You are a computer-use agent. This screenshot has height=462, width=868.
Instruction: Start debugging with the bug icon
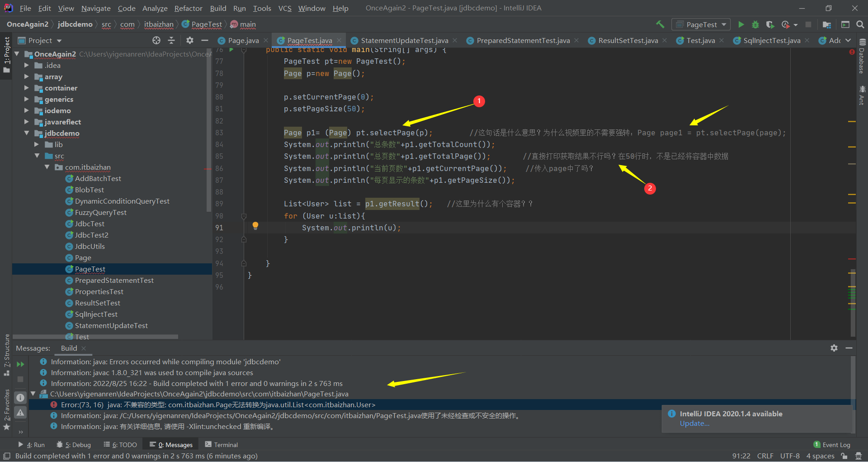(x=755, y=24)
